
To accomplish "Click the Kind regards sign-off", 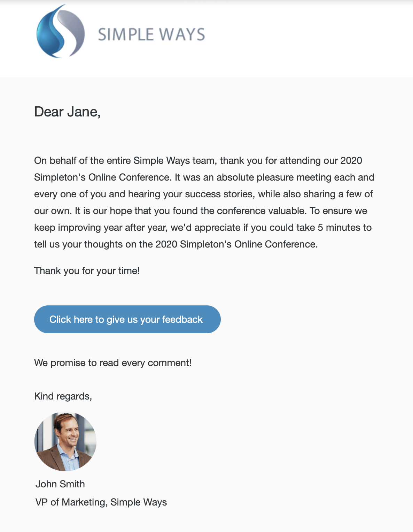I will point(63,396).
